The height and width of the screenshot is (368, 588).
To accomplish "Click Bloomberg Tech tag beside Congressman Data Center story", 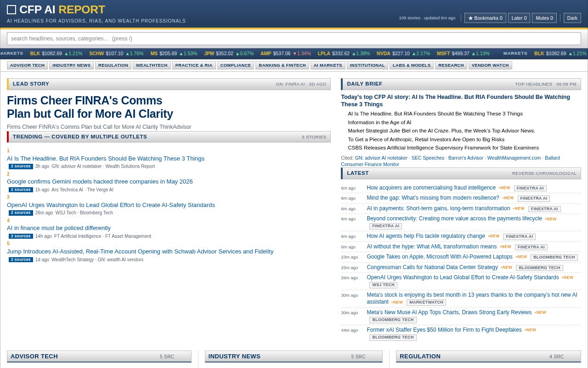I will point(539,268).
